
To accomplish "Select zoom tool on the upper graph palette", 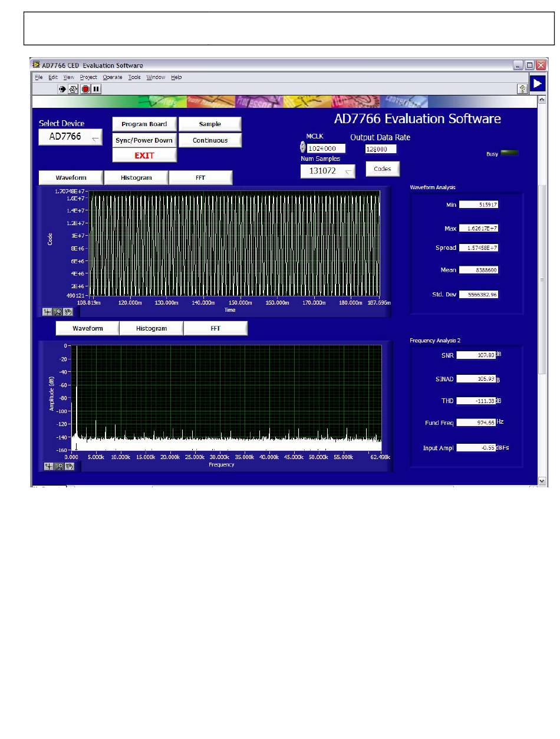I will 58,312.
